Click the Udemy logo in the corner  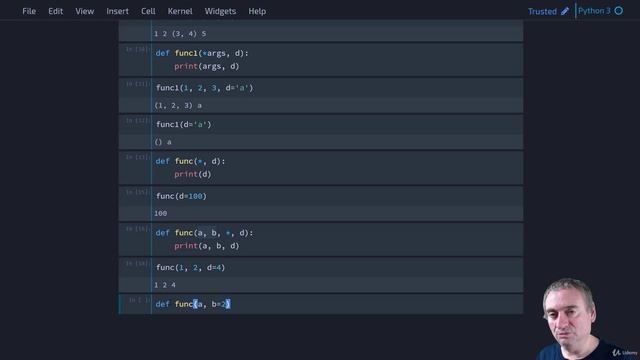pos(624,352)
